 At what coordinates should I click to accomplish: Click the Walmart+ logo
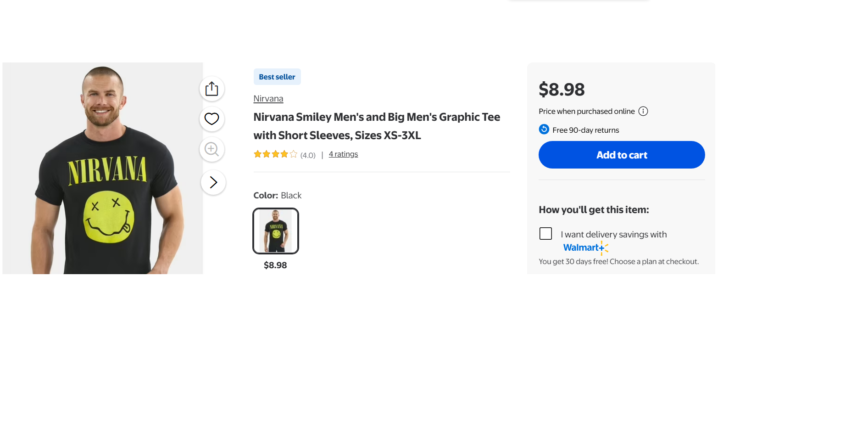click(585, 248)
